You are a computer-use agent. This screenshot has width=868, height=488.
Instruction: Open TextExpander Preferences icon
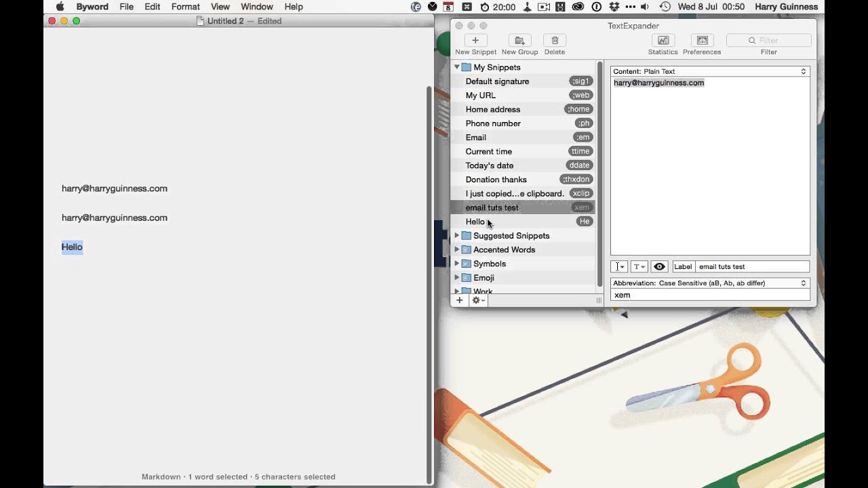[x=702, y=41]
